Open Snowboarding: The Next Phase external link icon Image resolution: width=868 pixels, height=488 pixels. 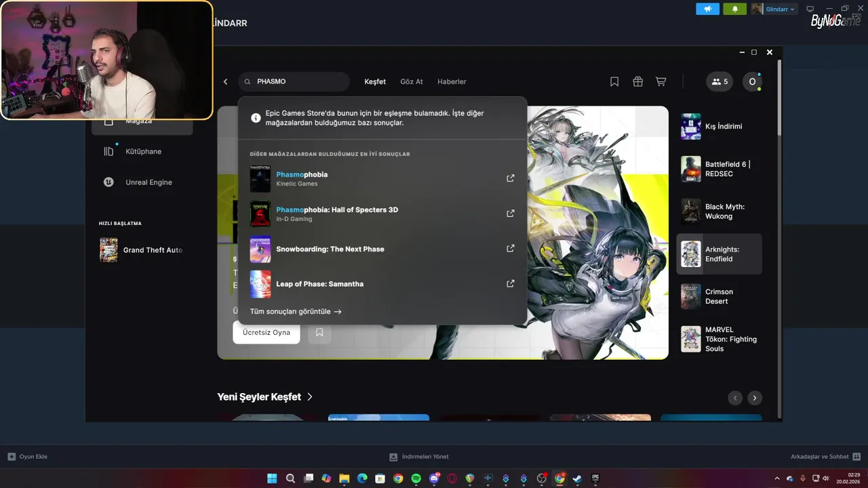[511, 249]
